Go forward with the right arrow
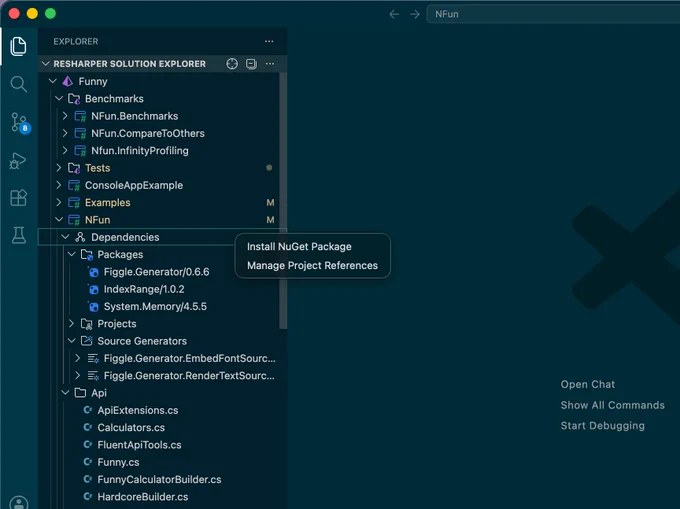680x509 pixels. pyautogui.click(x=415, y=14)
